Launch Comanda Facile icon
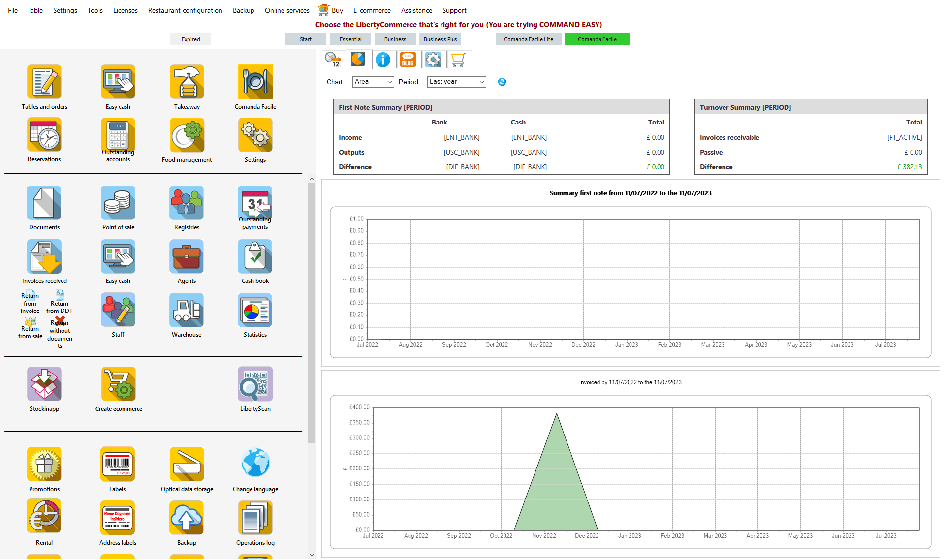This screenshot has width=945, height=560. 255,82
